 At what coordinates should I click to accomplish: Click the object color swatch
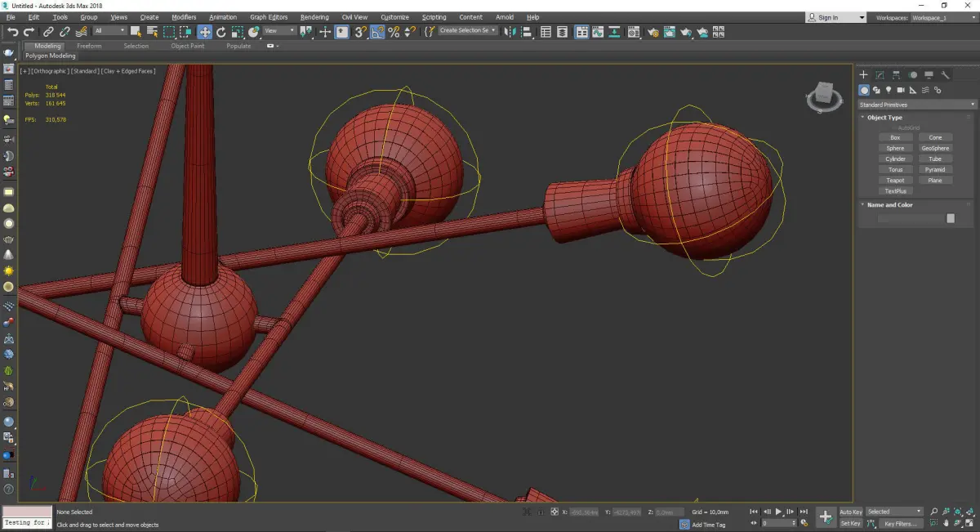click(950, 218)
